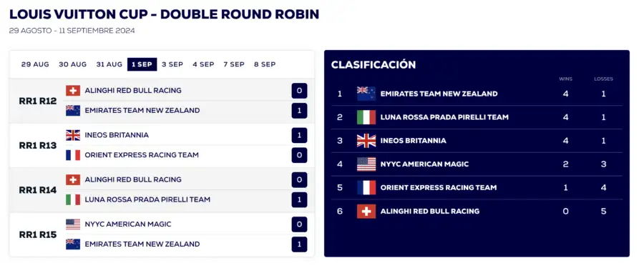
Task: Open the 3 SEP race day tab
Action: tap(172, 64)
